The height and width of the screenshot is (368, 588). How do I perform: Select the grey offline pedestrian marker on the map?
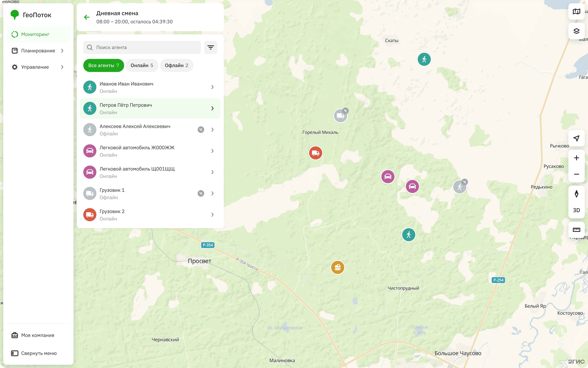coord(460,187)
